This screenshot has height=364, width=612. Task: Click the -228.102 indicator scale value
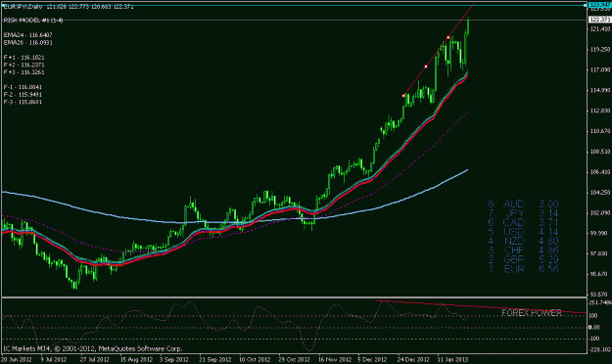pos(600,349)
